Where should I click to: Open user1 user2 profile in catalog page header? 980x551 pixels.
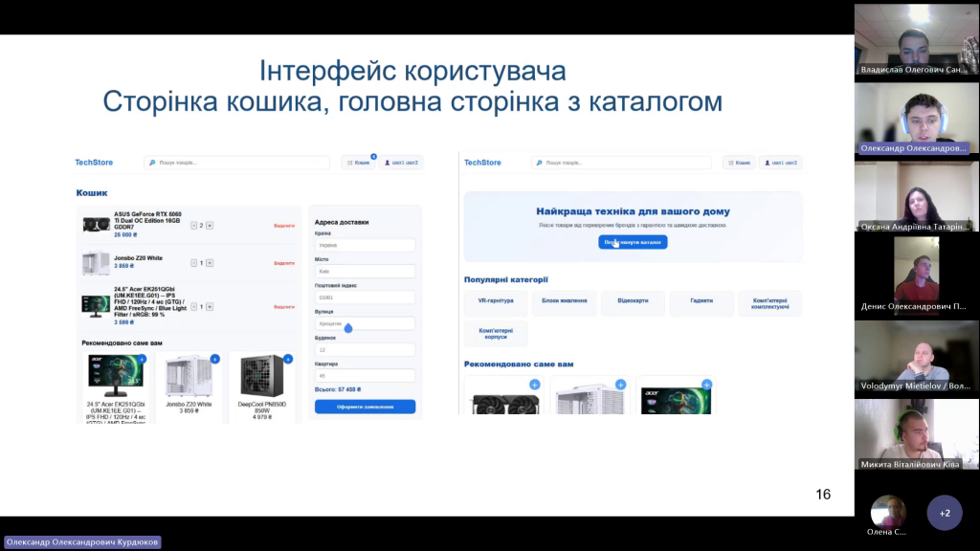tap(781, 163)
